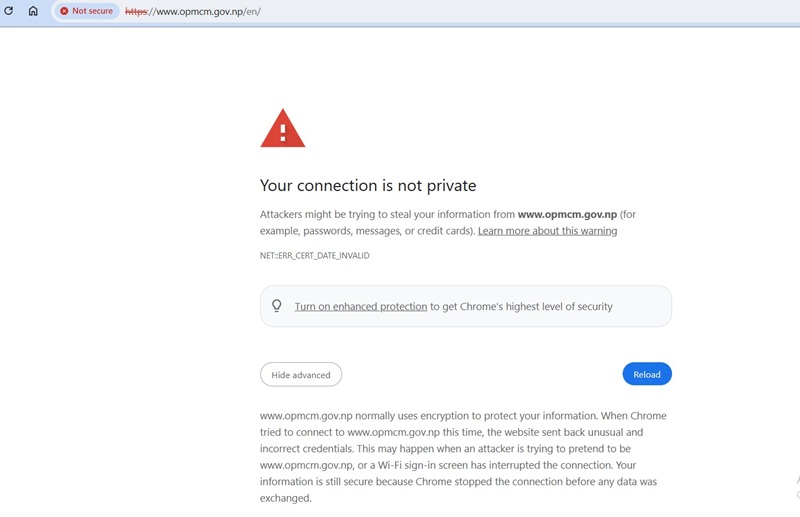Collapse details with Hide advanced button
The width and height of the screenshot is (800, 517).
point(301,375)
